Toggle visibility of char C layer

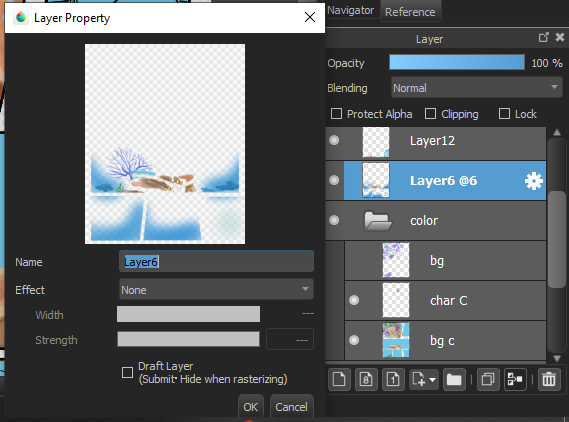(x=354, y=300)
